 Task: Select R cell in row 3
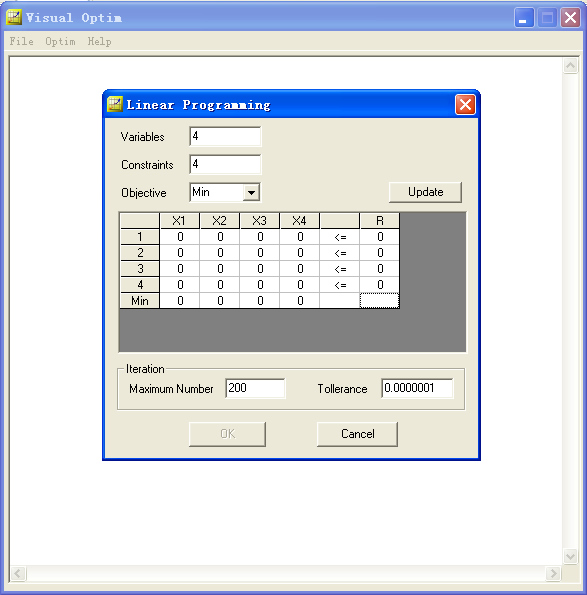(380, 269)
